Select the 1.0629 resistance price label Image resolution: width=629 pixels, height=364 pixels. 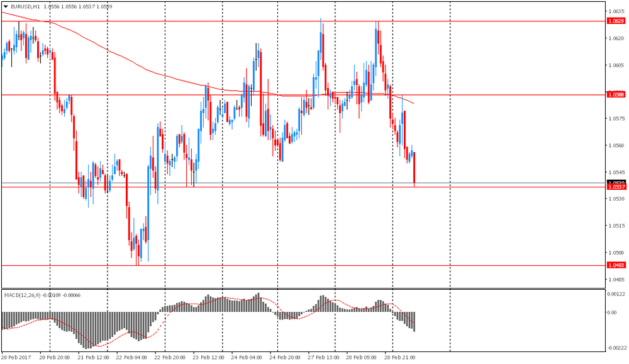[x=616, y=21]
